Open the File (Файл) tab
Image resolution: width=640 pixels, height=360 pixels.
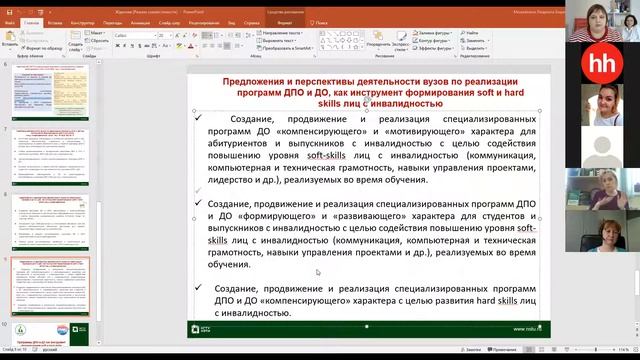tap(10, 23)
